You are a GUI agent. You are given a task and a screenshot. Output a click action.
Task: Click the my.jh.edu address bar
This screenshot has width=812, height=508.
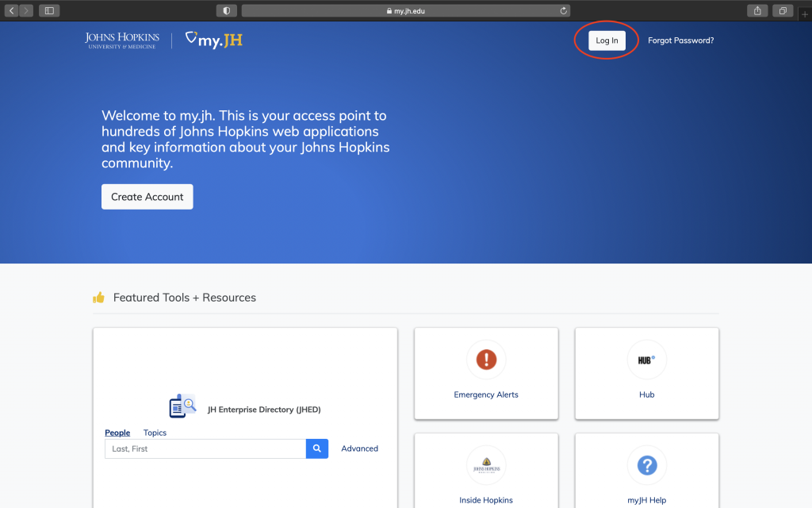coord(405,10)
